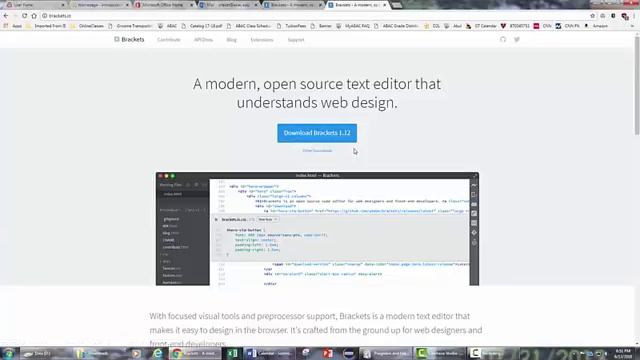Open the Banner bookmark

coord(321,26)
